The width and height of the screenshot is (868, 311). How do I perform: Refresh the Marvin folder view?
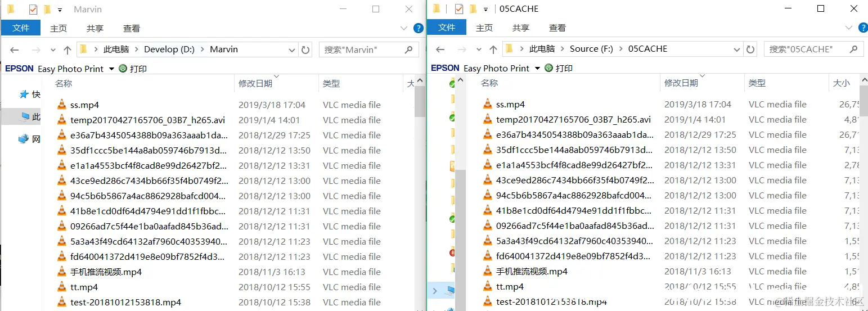pos(305,49)
